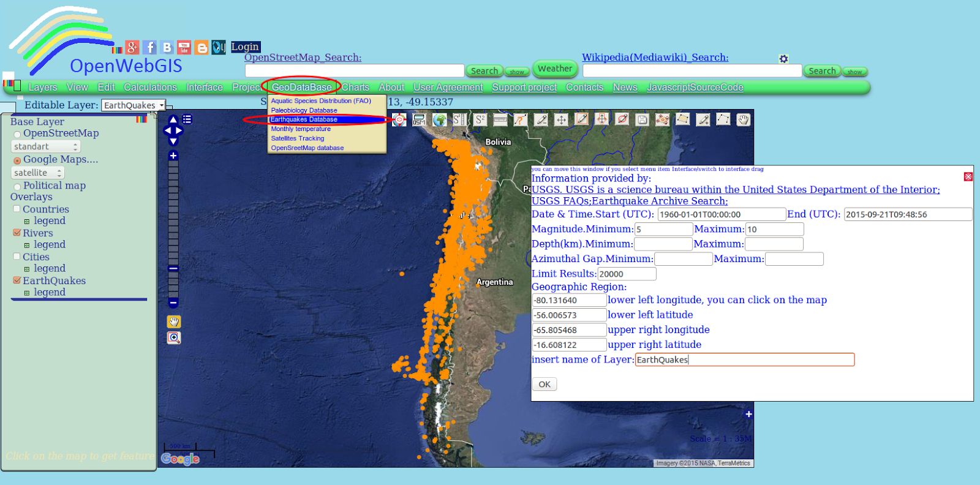Click the yellow hand pan button on map
The width and height of the screenshot is (980, 485).
point(174,321)
